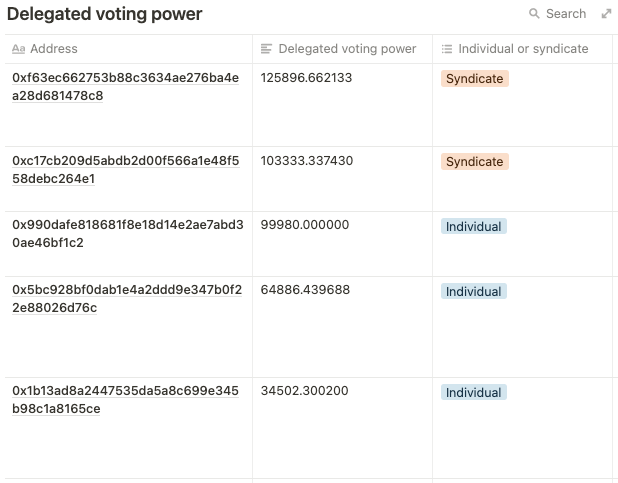This screenshot has height=483, width=618.
Task: Open the database in full page view
Action: [606, 14]
